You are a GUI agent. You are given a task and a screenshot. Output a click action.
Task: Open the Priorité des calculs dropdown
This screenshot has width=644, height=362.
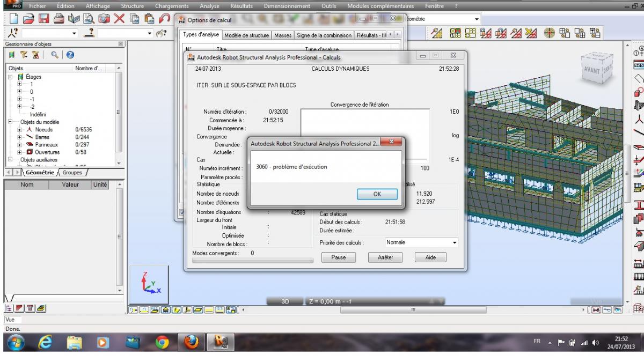pyautogui.click(x=455, y=242)
